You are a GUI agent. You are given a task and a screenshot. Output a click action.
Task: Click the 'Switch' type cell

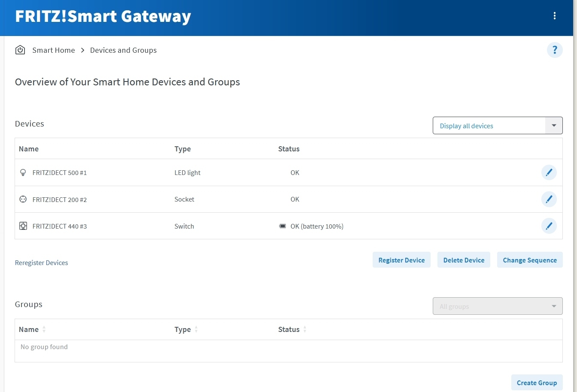(x=184, y=226)
